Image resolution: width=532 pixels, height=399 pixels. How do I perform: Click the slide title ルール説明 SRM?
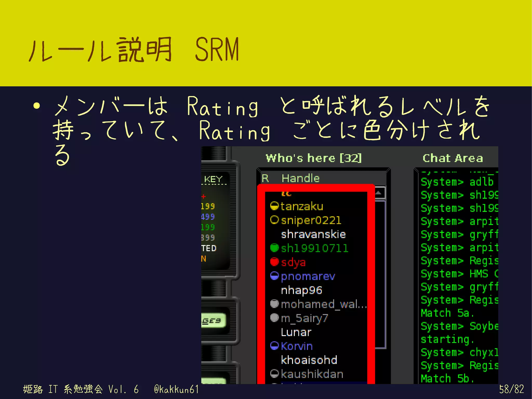(x=134, y=49)
